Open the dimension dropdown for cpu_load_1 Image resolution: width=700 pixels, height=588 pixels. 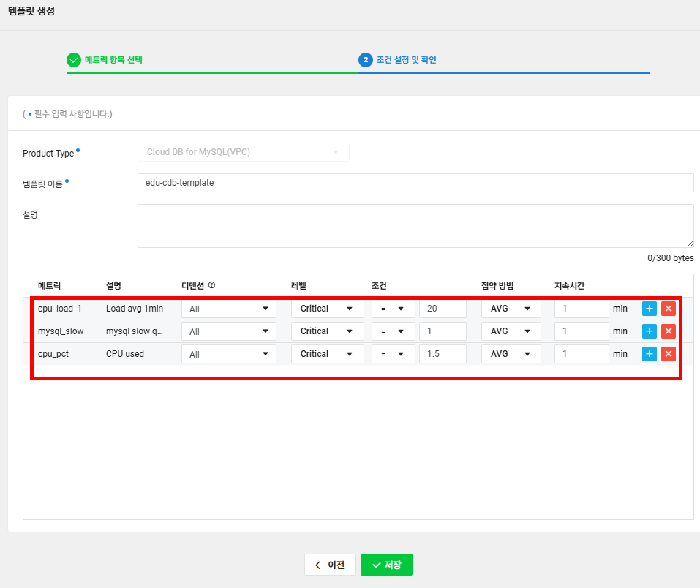pyautogui.click(x=228, y=309)
